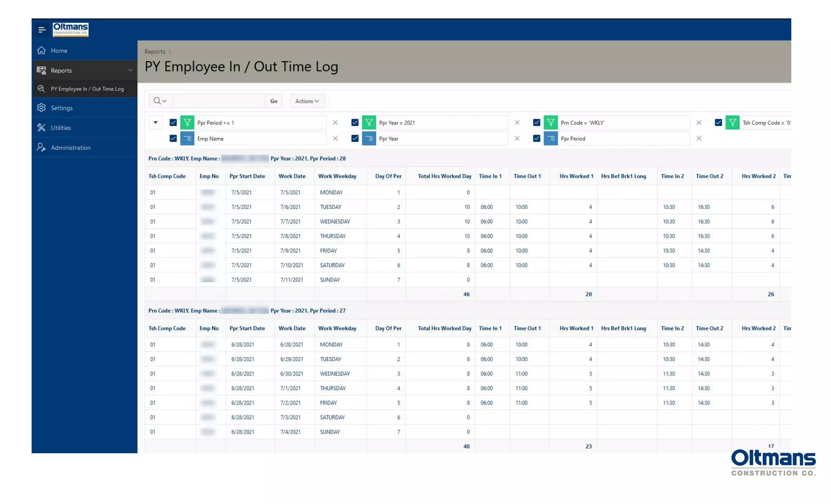Remove the Emp Name control break

[335, 139]
